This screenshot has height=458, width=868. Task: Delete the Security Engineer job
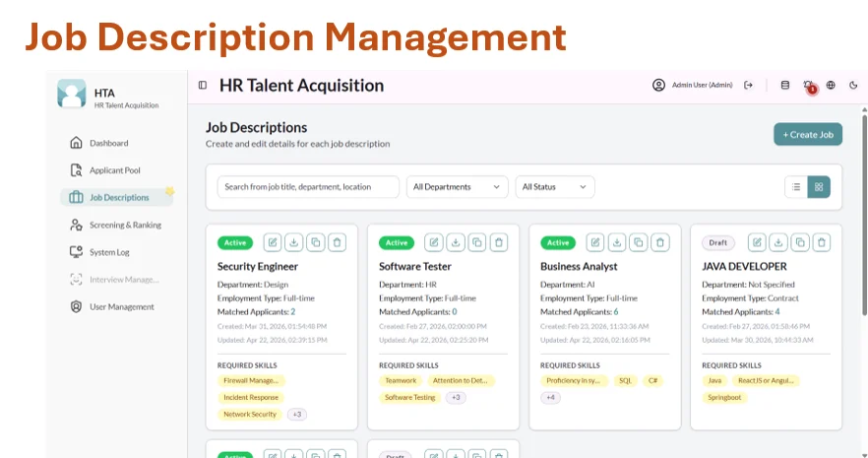[x=338, y=242]
